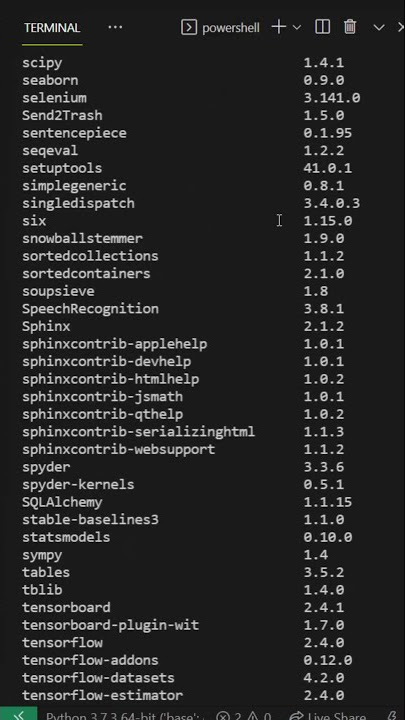This screenshot has width=405, height=720.
Task: Create a new terminal with plus icon
Action: pyautogui.click(x=278, y=27)
